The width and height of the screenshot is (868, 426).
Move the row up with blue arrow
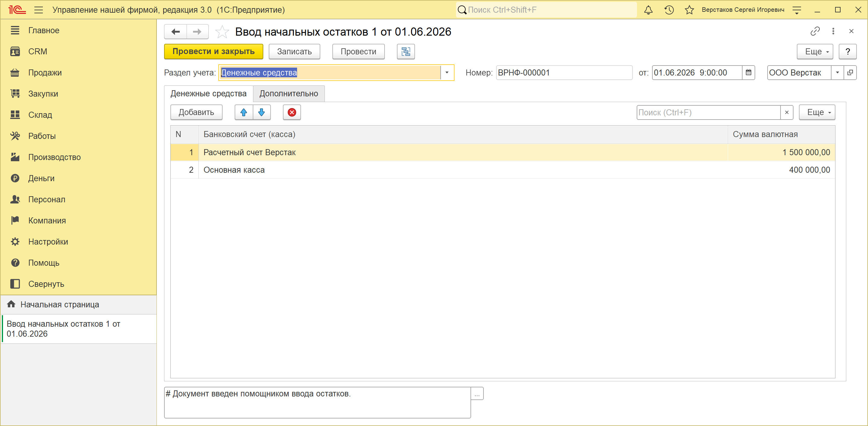244,112
